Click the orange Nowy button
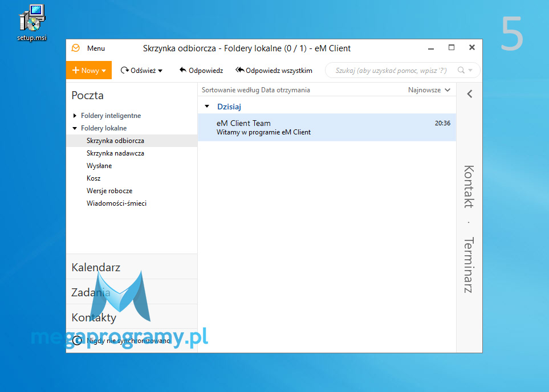 pyautogui.click(x=89, y=70)
